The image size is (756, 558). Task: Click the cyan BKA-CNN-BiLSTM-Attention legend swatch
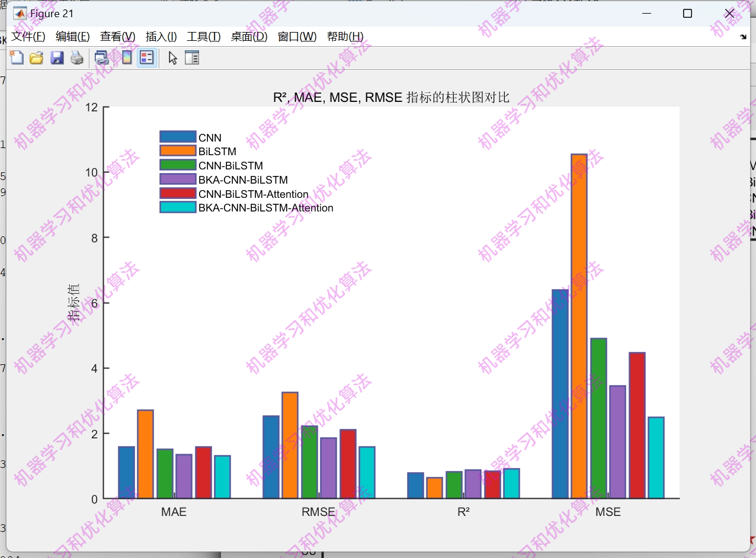point(178,207)
